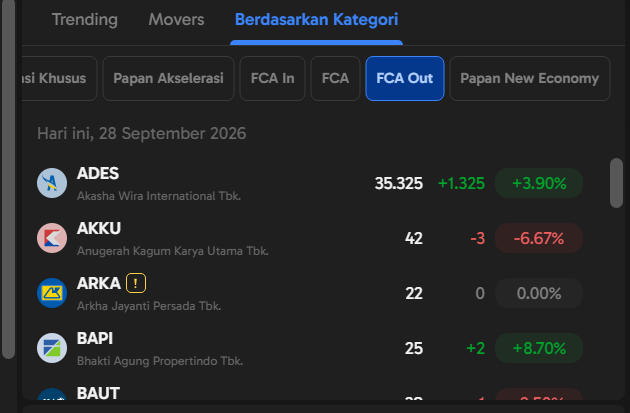Select the FCA category chip
The image size is (630, 413).
tap(335, 78)
